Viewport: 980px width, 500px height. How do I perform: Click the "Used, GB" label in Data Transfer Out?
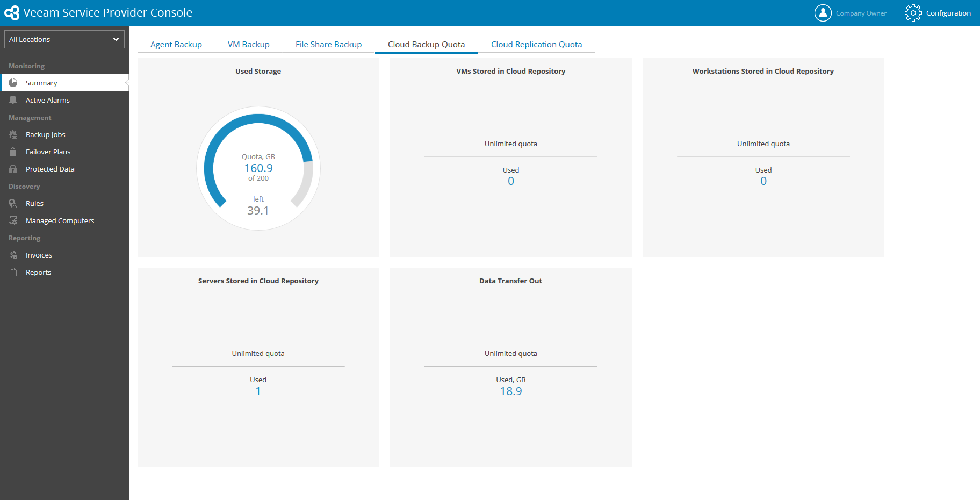click(x=511, y=380)
